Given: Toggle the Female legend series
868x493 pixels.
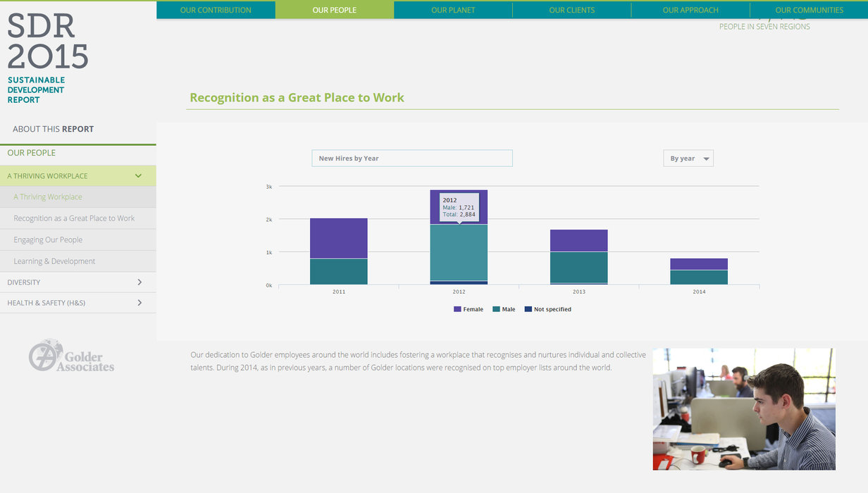Looking at the screenshot, I should pyautogui.click(x=469, y=309).
